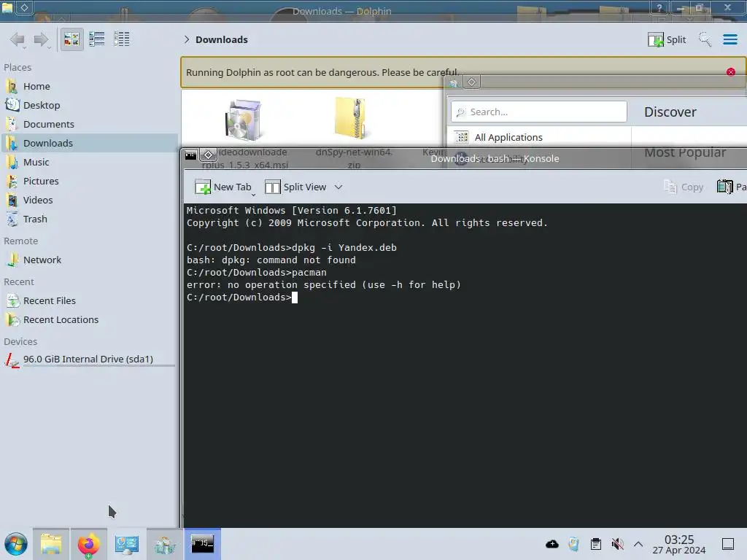Launch Firefox from the taskbar

pos(88,544)
